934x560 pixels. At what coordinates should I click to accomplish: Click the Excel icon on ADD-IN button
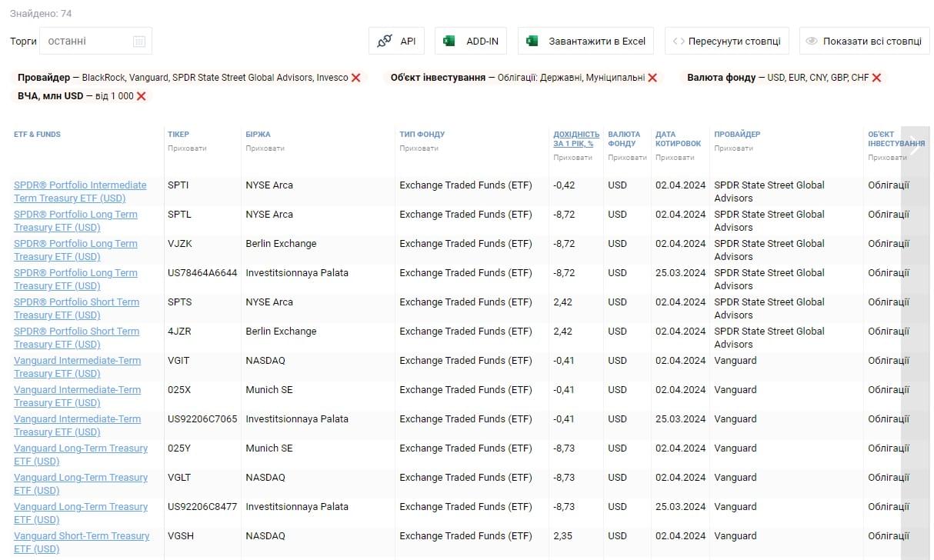447,41
